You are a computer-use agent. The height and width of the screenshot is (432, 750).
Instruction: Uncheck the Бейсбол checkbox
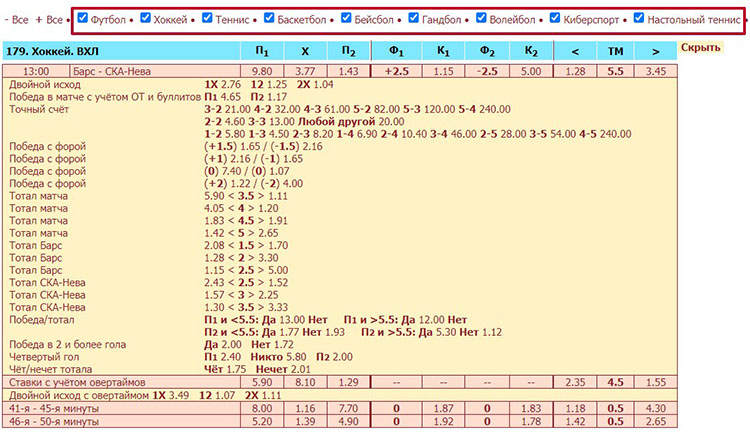[347, 18]
